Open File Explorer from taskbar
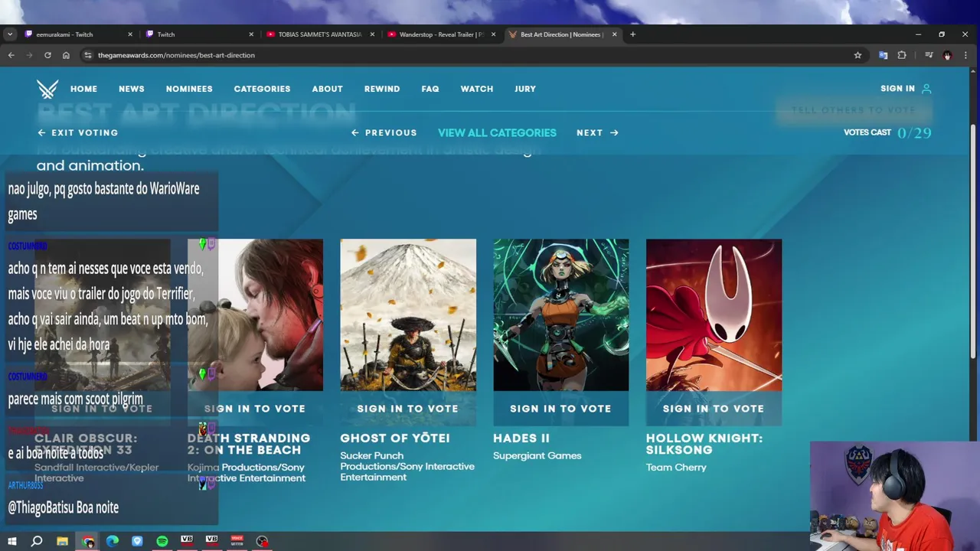This screenshot has height=551, width=980. [x=62, y=541]
